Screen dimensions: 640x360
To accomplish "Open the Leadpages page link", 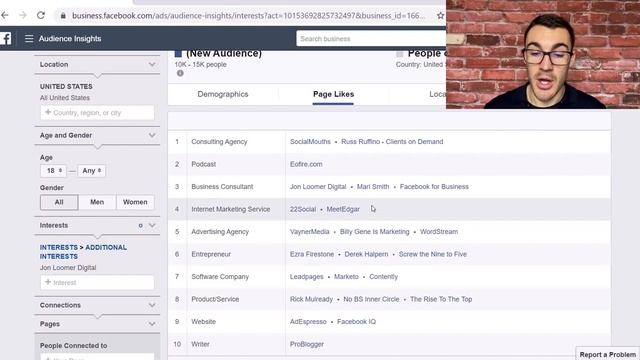I will (x=307, y=276).
